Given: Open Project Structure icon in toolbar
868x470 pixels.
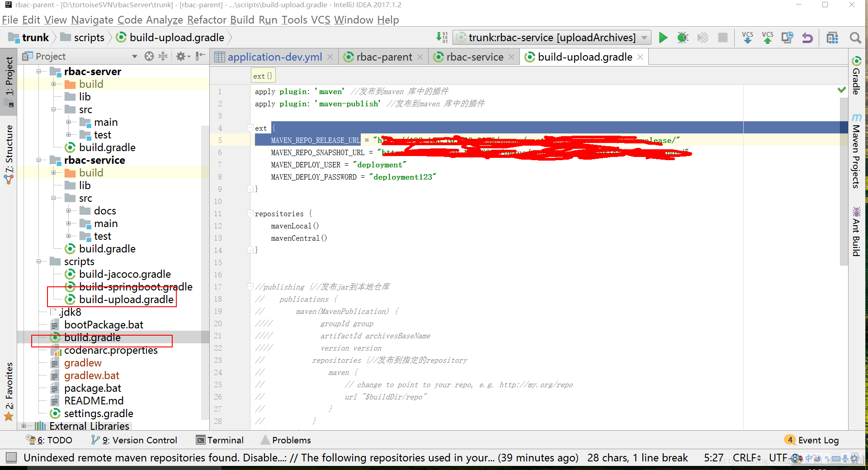Looking at the screenshot, I should pyautogui.click(x=832, y=38).
